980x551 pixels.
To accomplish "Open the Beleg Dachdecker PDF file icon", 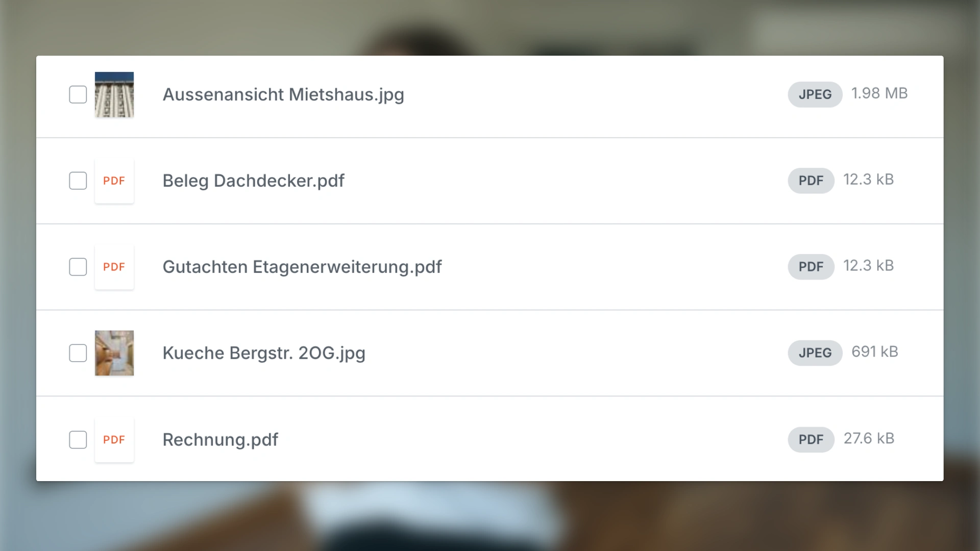I will click(x=114, y=181).
